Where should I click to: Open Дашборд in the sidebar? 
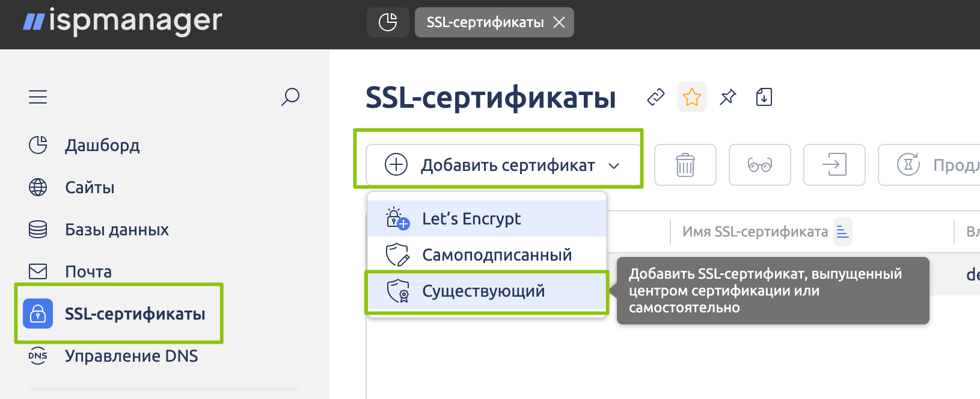tap(102, 145)
